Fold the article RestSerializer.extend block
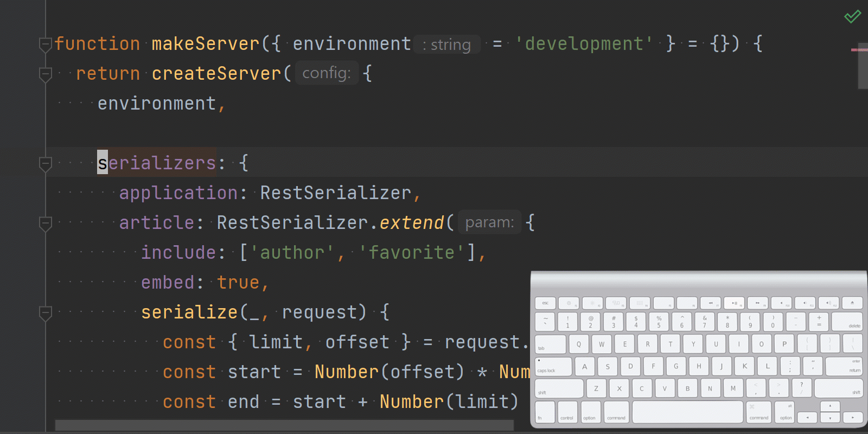Screen dimensions: 868x434 pos(46,223)
